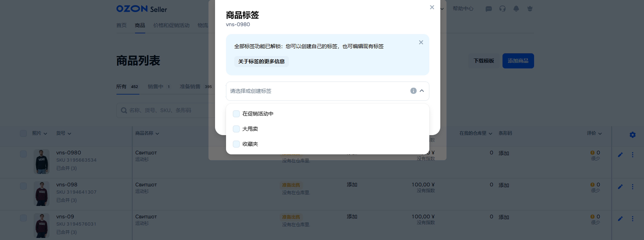Screen dimensions: 644x240
Task: Open three-dot menu for vns-098 row
Action: point(633,187)
